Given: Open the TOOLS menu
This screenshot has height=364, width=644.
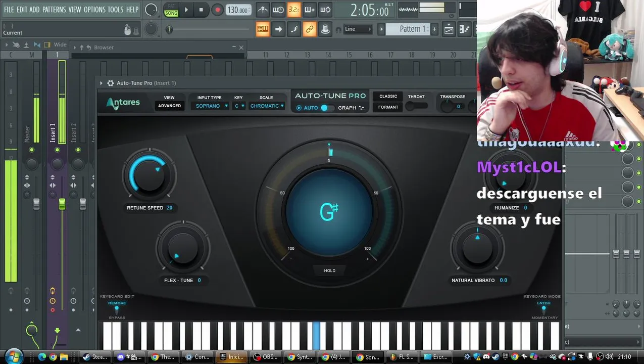Looking at the screenshot, I should pos(115,10).
